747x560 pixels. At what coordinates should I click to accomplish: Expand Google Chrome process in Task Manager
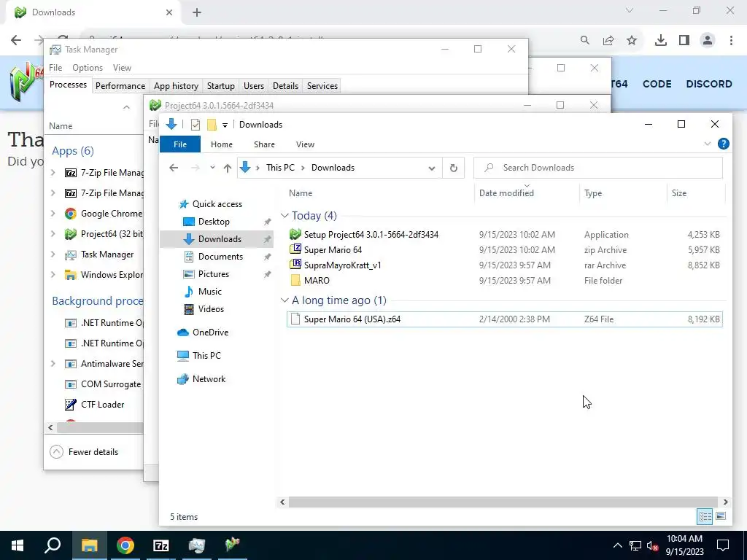[x=53, y=214]
